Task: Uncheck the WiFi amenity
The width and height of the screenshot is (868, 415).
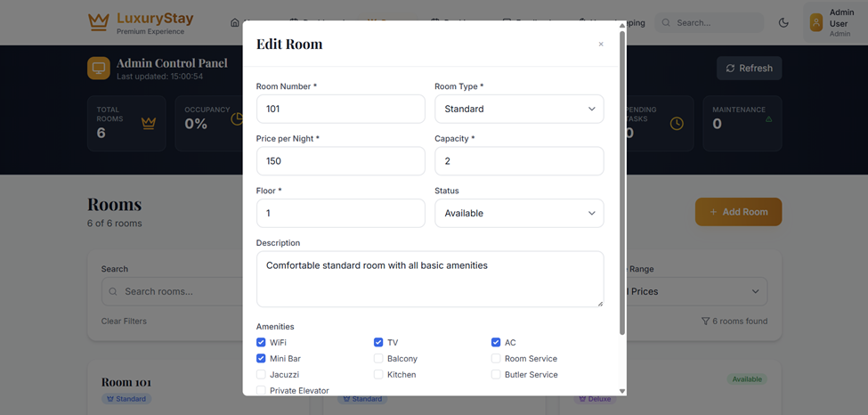Action: click(x=261, y=343)
